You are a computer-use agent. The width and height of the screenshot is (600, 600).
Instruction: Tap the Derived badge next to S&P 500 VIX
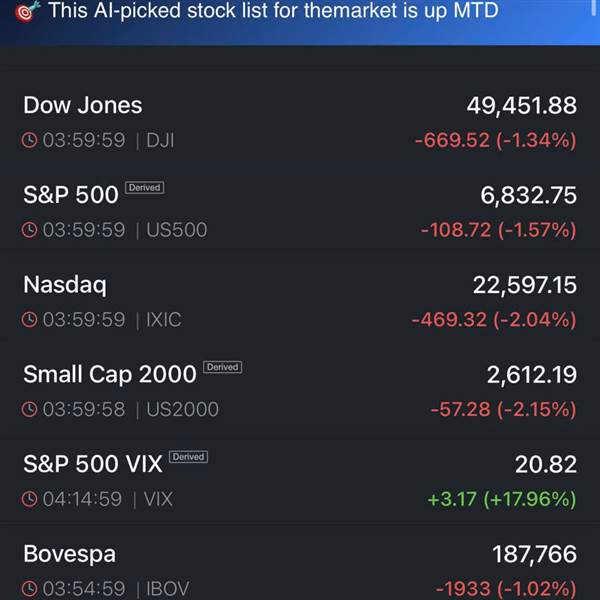tap(188, 457)
